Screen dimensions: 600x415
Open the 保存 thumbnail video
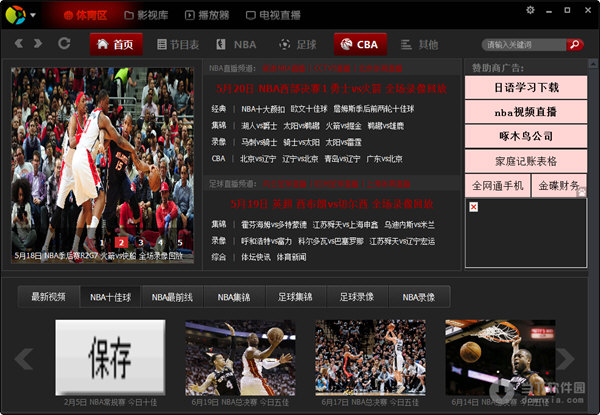[110, 358]
